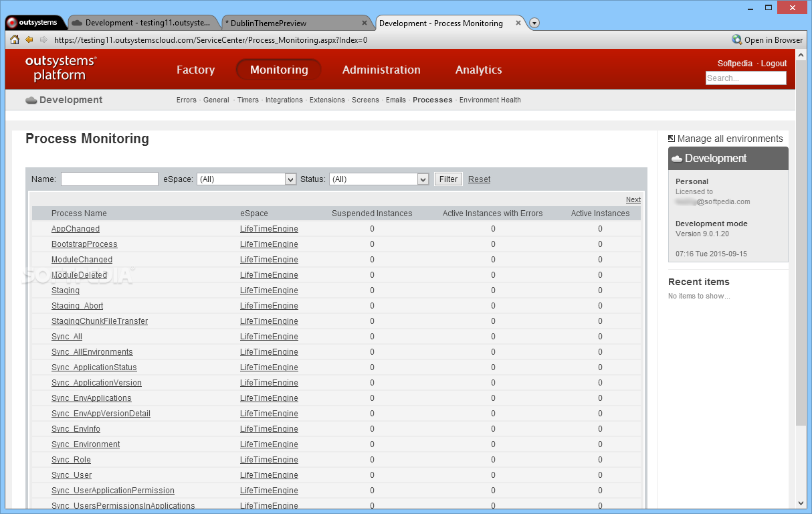812x514 pixels.
Task: Close the Development - Process Monitoring tab
Action: point(518,23)
